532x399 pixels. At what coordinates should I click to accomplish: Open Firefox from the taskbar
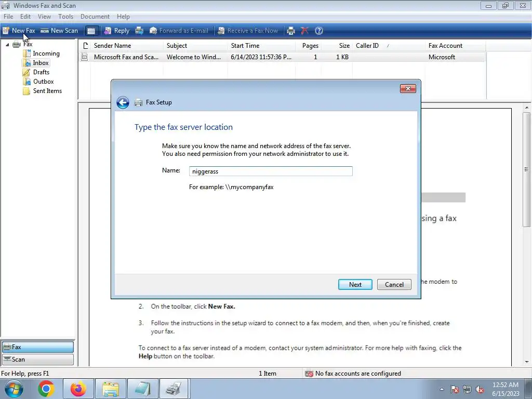click(78, 389)
